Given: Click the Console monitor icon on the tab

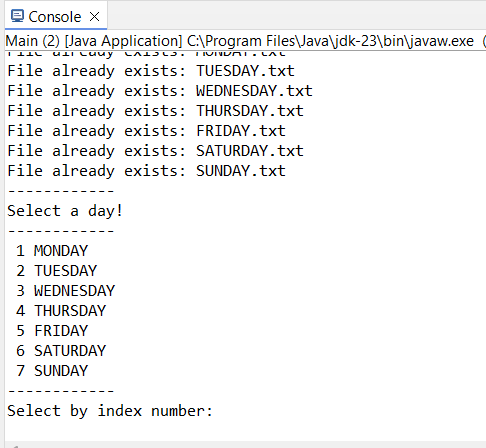Looking at the screenshot, I should click(x=17, y=16).
